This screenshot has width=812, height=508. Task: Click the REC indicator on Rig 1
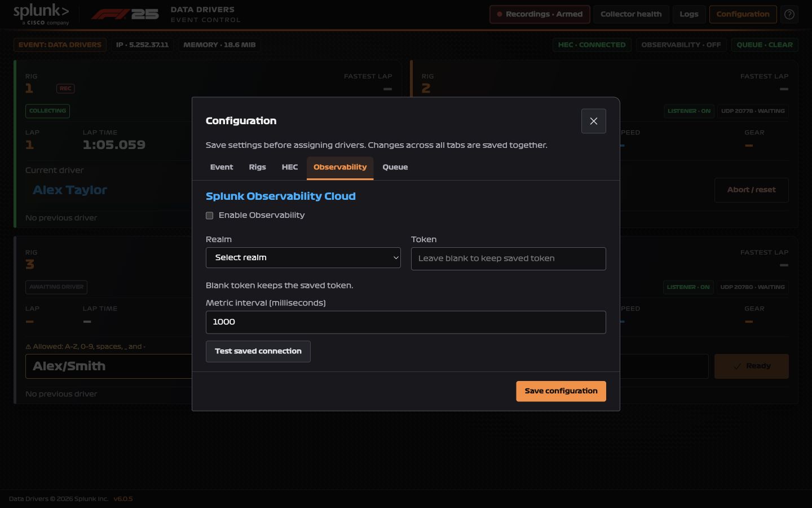pyautogui.click(x=65, y=89)
